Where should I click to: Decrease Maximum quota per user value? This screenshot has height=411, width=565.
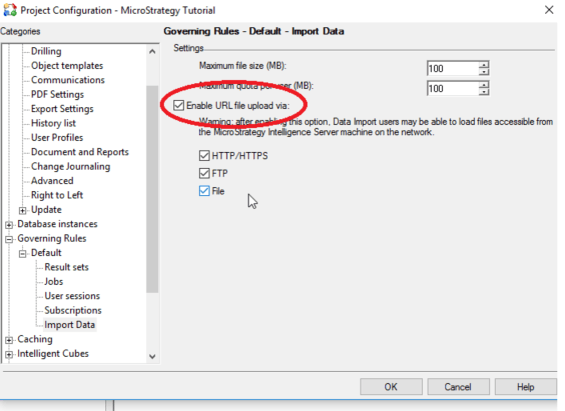[x=484, y=91]
